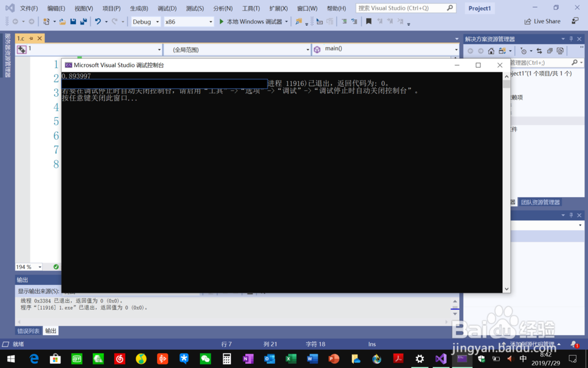
Task: Open the 工具(T) menu
Action: click(x=251, y=8)
